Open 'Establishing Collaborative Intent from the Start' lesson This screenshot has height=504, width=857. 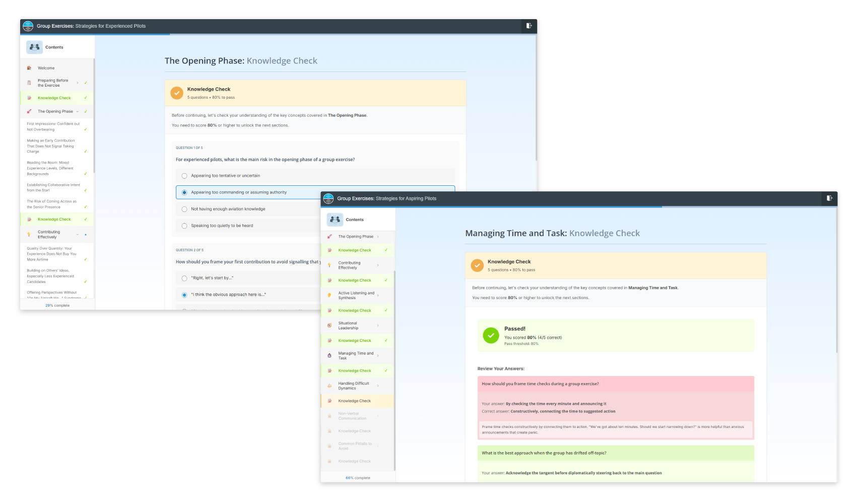53,187
